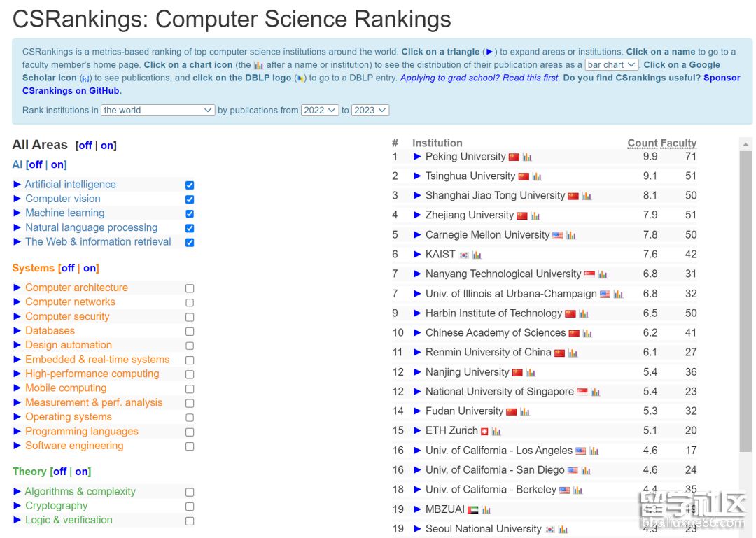Click the Count column header
756x538 pixels.
tap(643, 143)
